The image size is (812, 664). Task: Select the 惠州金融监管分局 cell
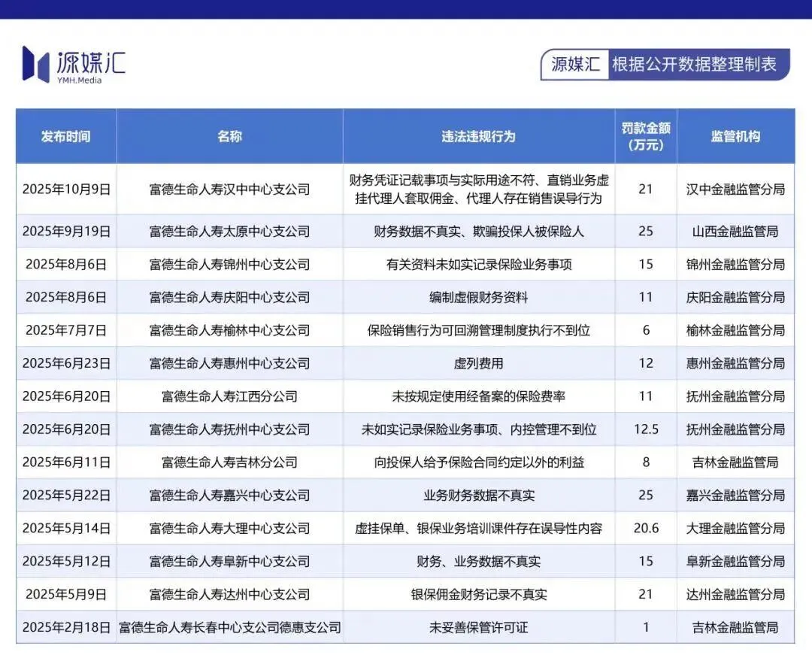pyautogui.click(x=735, y=363)
